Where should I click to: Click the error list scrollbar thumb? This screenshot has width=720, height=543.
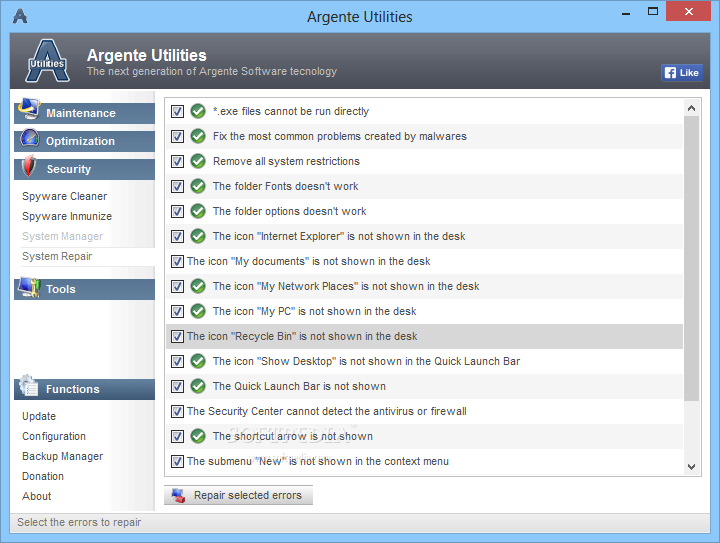click(x=692, y=258)
